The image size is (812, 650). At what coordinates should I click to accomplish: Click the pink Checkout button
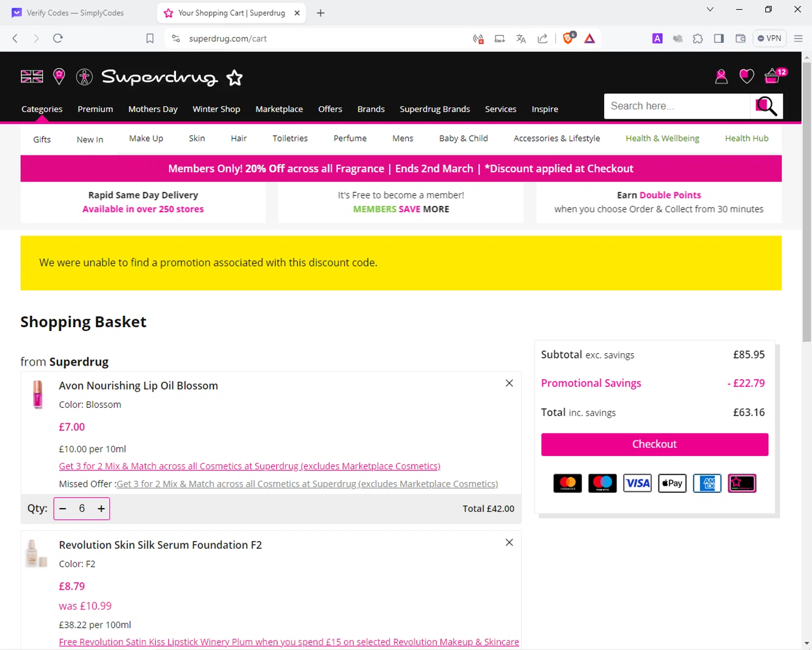[654, 444]
